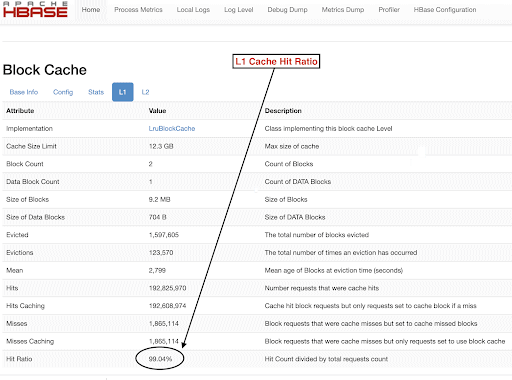This screenshot has width=512, height=380.
Task: Click the Block Cache heading
Action: click(45, 70)
